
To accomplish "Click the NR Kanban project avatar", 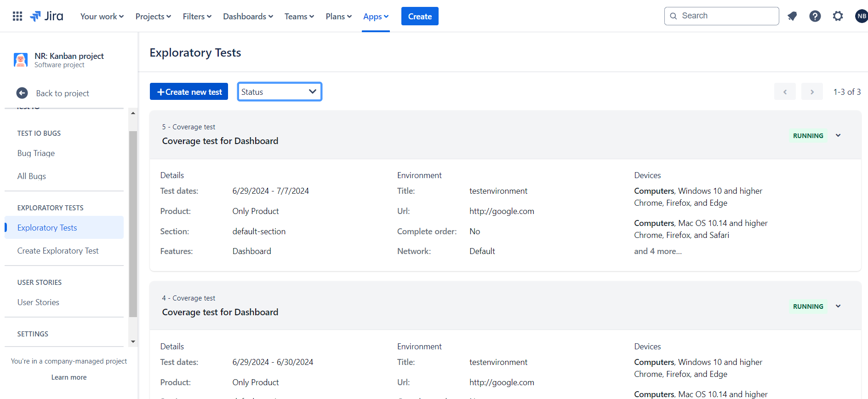I will [x=21, y=60].
